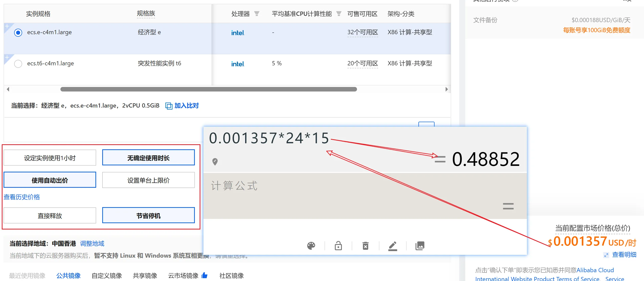Image resolution: width=644 pixels, height=281 pixels.
Task: Click the calculator trash delete icon
Action: (x=366, y=246)
